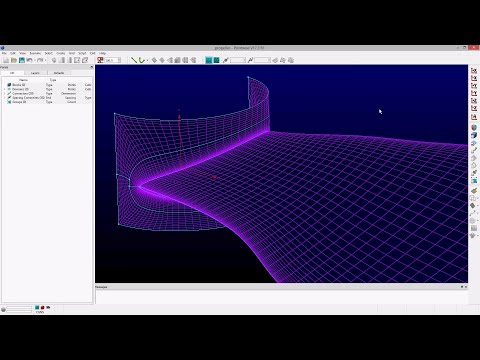The image size is (480, 360).
Task: Select the Connectors row in the list
Action: pos(47,94)
